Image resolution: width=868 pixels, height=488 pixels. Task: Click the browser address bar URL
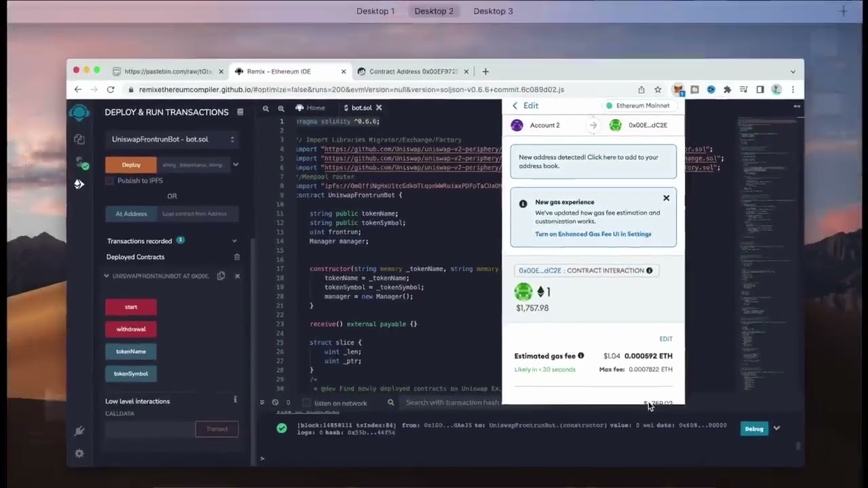click(351, 89)
